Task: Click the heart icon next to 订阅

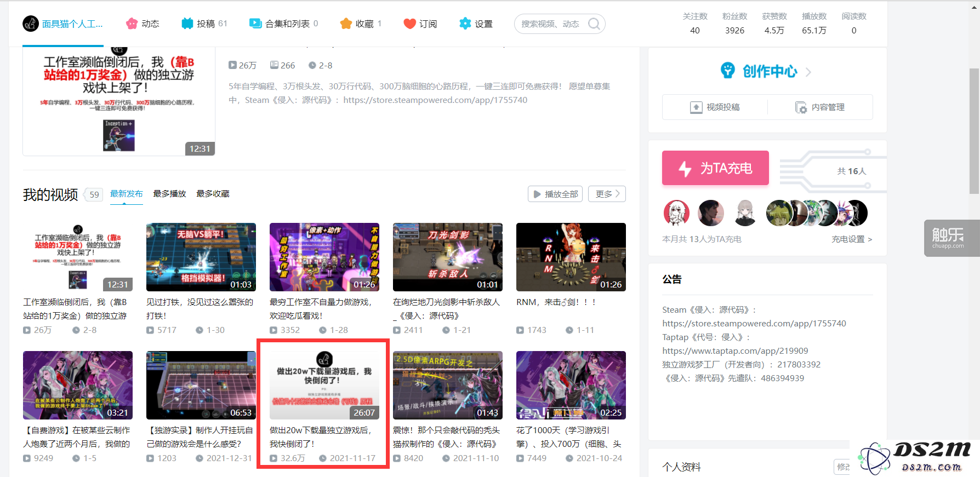Action: point(409,24)
